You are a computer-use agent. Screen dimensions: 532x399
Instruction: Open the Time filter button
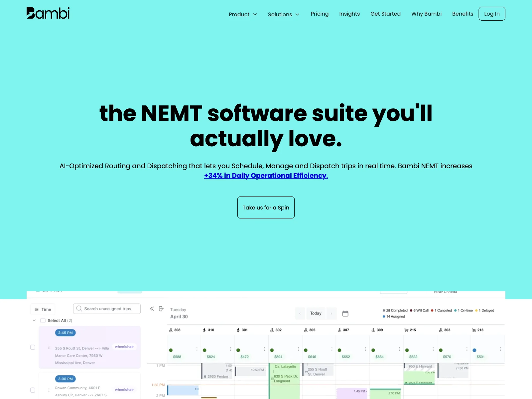click(43, 309)
